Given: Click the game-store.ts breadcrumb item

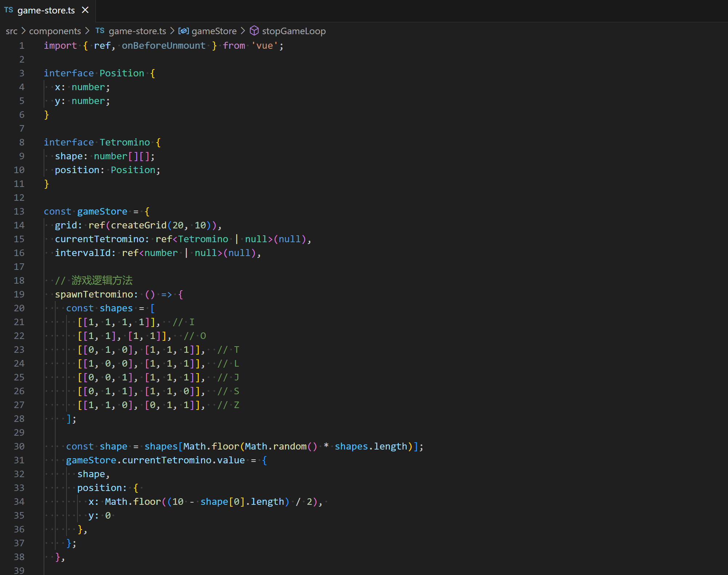Looking at the screenshot, I should click(x=137, y=31).
